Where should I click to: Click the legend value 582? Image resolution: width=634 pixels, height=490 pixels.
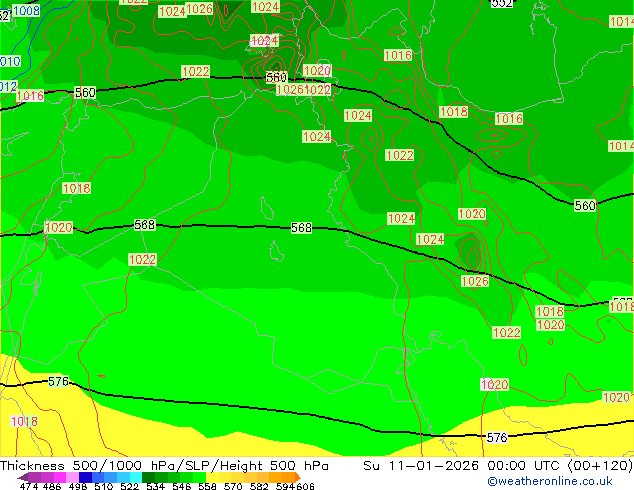click(x=259, y=486)
